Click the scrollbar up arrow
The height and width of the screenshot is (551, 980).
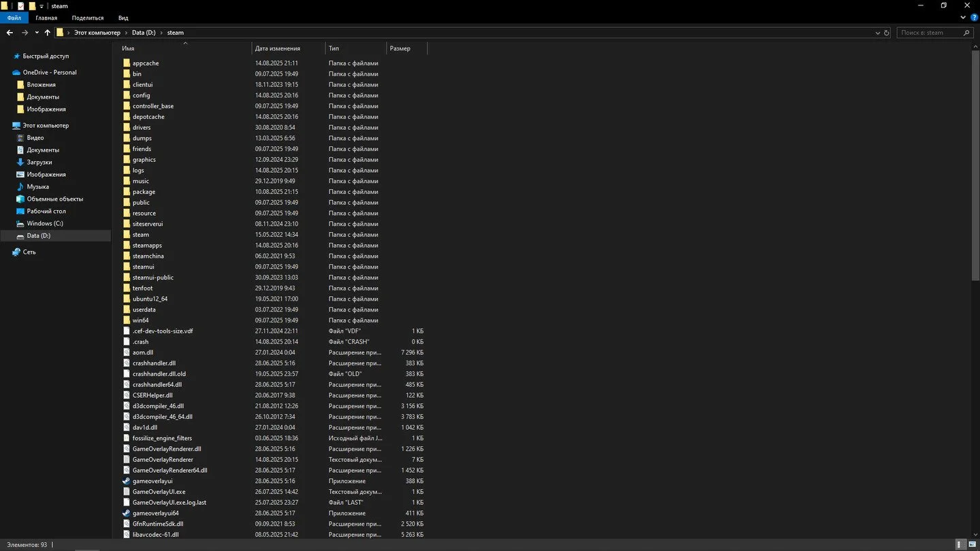click(x=975, y=46)
